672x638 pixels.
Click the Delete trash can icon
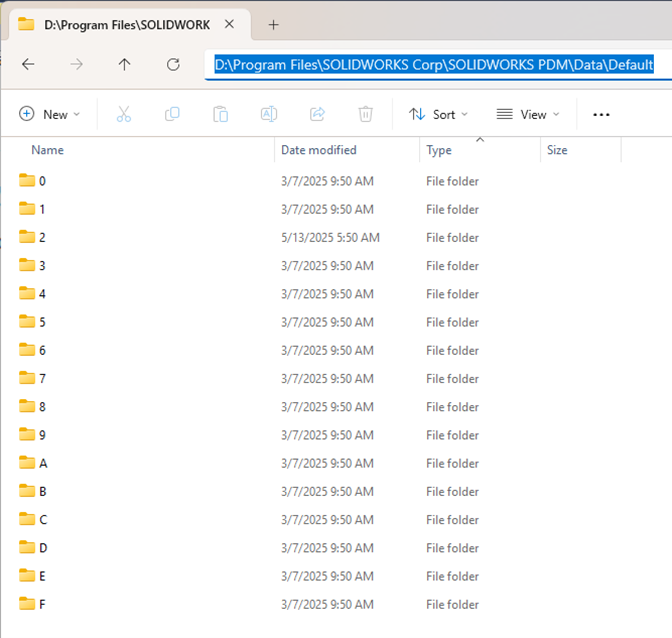coord(366,114)
